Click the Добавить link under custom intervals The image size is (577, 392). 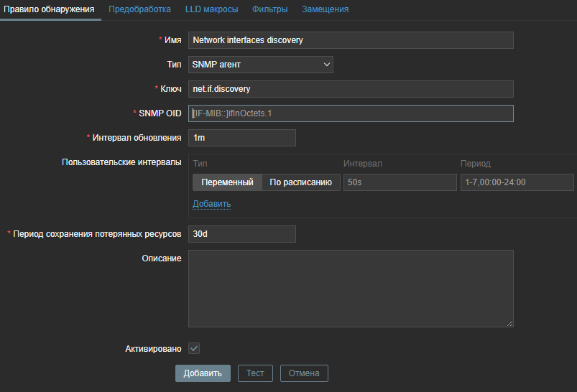(x=211, y=204)
